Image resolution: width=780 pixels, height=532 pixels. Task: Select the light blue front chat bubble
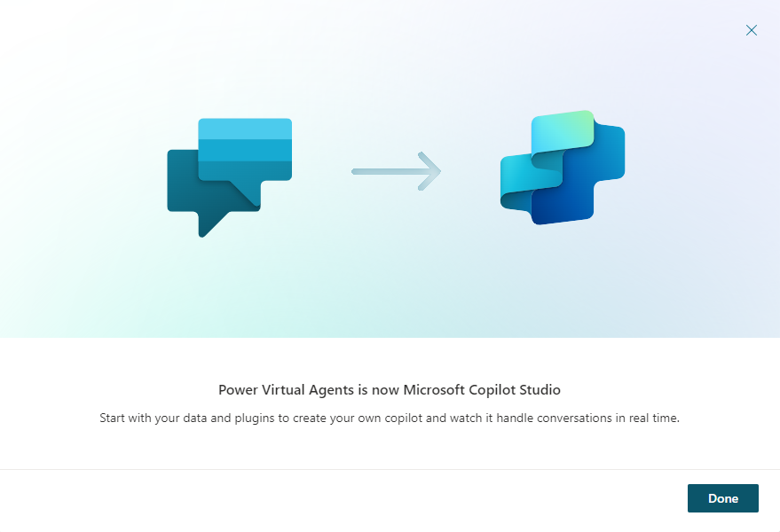tap(245, 149)
